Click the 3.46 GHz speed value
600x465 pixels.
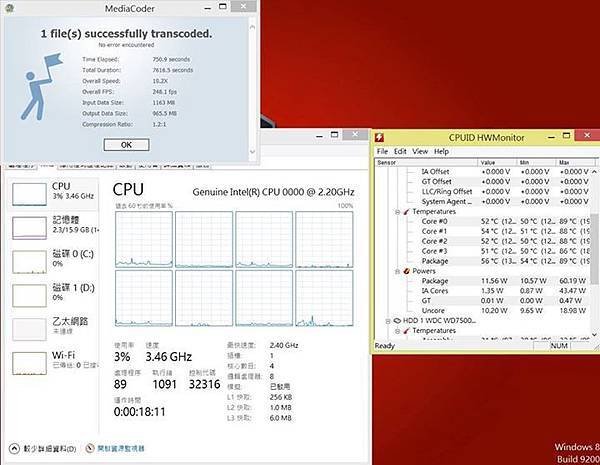(x=168, y=357)
